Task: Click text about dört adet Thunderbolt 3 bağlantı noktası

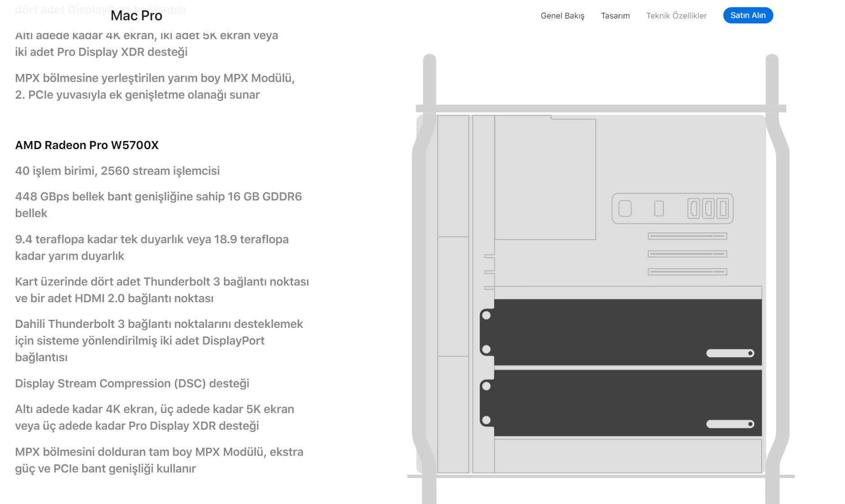Action: pyautogui.click(x=162, y=290)
